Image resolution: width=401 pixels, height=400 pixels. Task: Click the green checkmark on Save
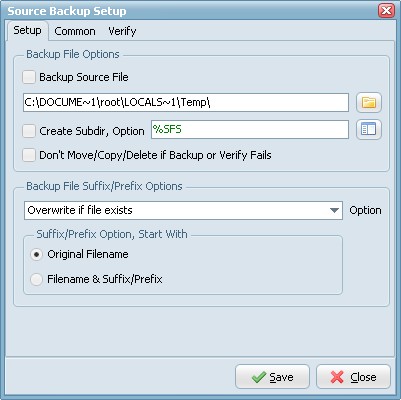tap(259, 377)
